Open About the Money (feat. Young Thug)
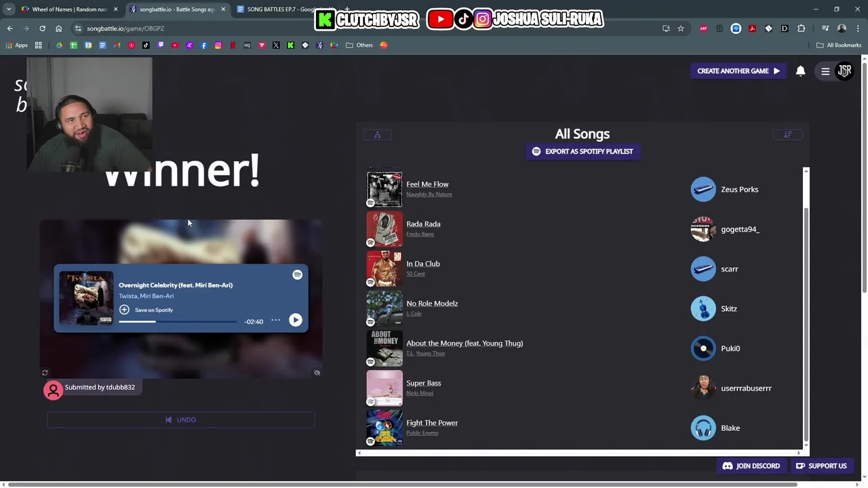The height and width of the screenshot is (488, 868). coord(465,344)
